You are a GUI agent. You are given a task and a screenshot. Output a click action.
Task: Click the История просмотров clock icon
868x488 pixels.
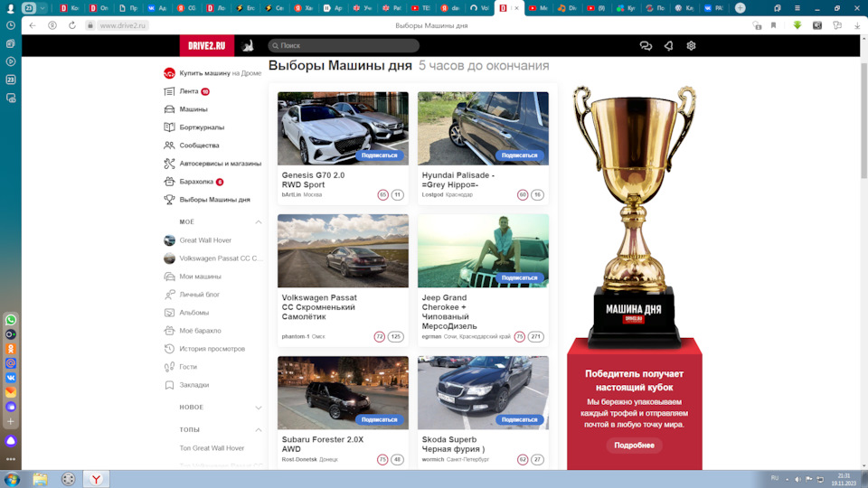[x=169, y=349]
